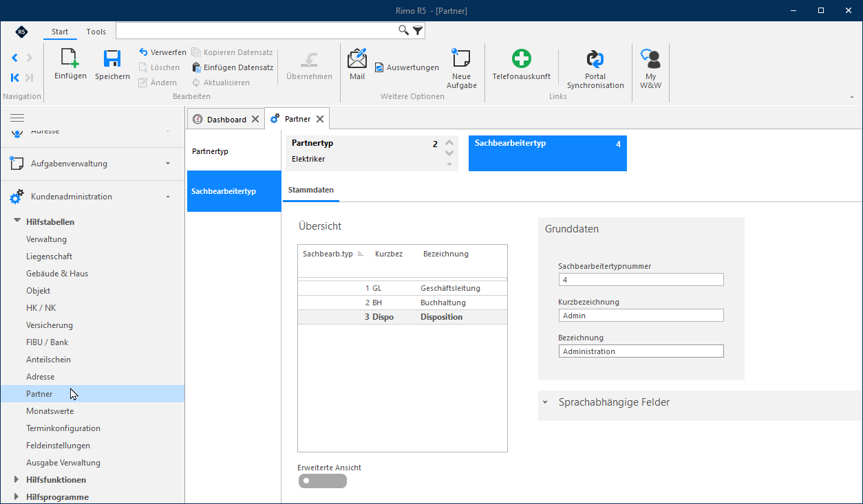Open the Partnertyp dropdown arrow
The width and height of the screenshot is (863, 504).
tap(449, 164)
